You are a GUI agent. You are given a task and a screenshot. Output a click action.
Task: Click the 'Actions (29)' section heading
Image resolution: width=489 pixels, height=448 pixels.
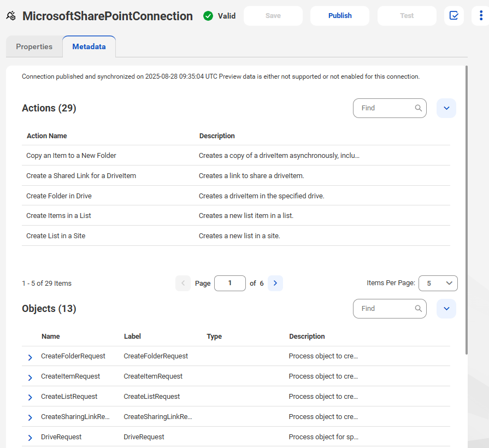[49, 108]
